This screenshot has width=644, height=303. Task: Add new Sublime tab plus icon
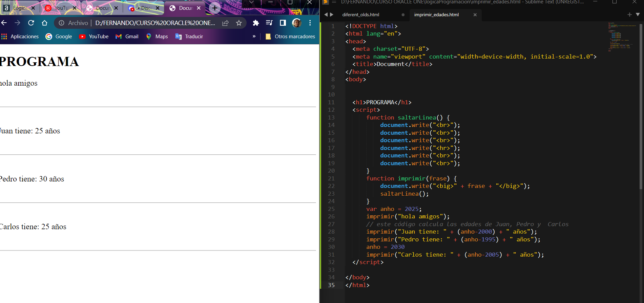point(629,15)
